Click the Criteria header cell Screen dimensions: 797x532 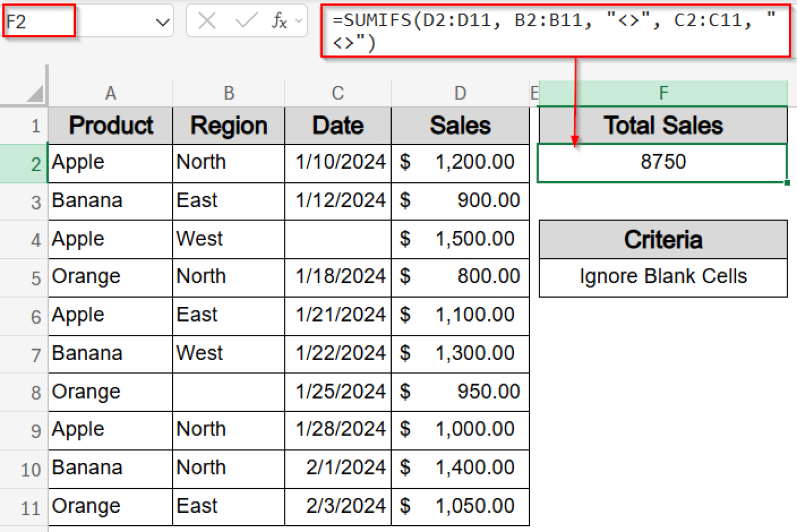pos(663,239)
